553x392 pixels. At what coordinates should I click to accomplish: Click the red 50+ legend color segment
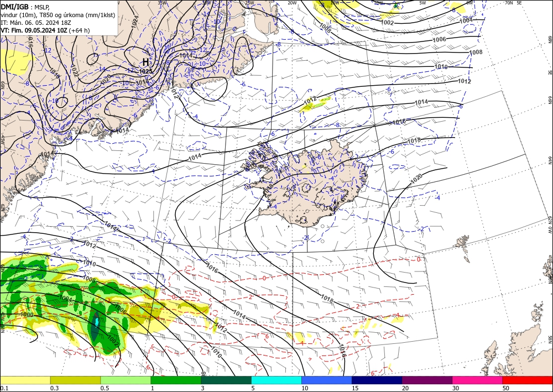coord(528,380)
